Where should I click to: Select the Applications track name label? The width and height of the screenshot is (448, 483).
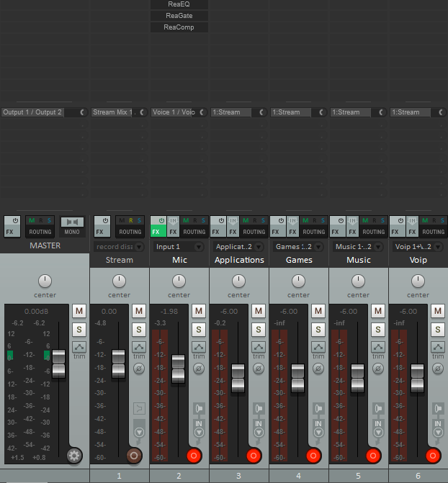point(239,260)
